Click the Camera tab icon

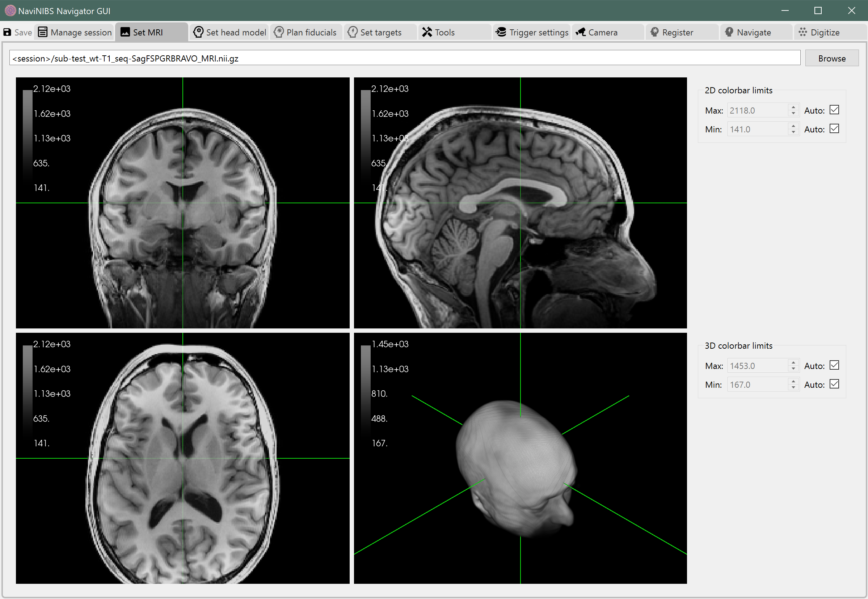[x=581, y=32]
